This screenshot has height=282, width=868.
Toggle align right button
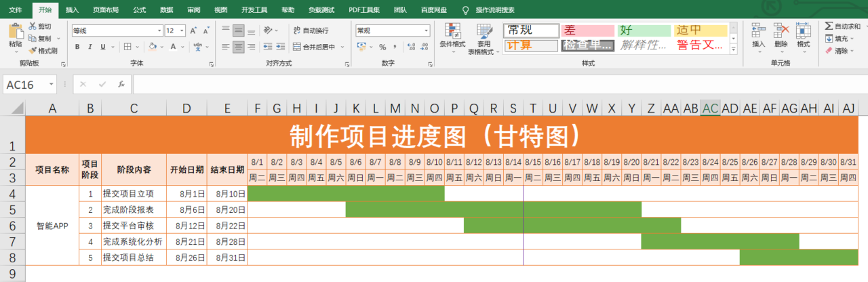pyautogui.click(x=252, y=47)
